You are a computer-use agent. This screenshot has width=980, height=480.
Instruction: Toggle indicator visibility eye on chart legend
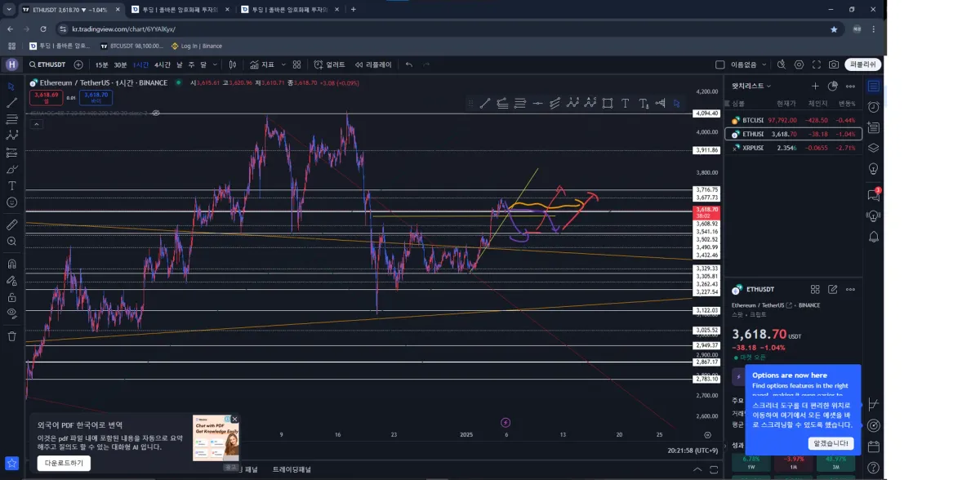155,113
